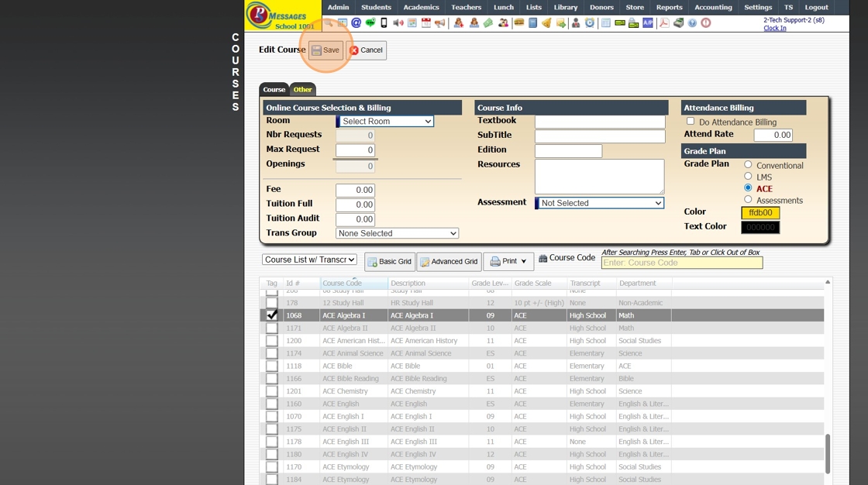868x485 pixels.
Task: Click the alarm clock icon
Action: coord(590,23)
